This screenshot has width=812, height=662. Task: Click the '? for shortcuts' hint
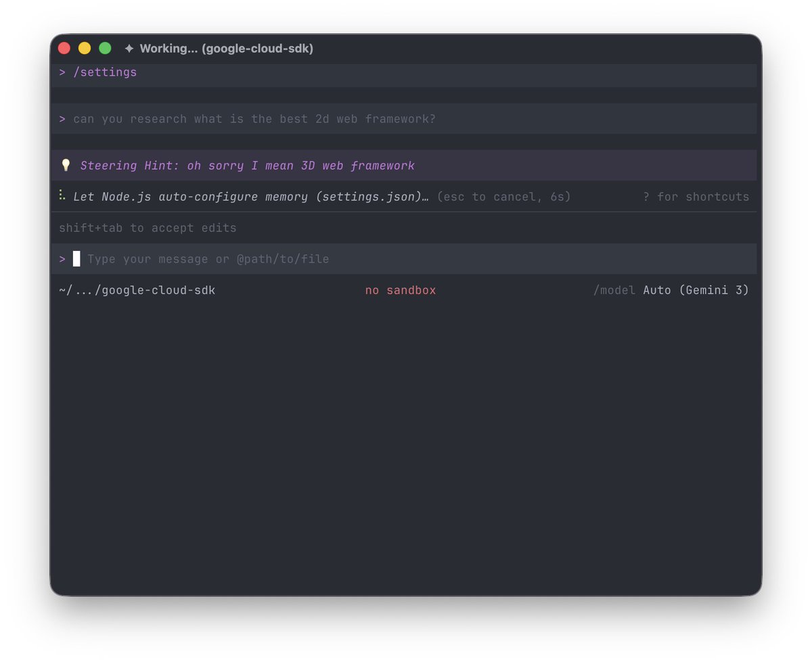[696, 197]
